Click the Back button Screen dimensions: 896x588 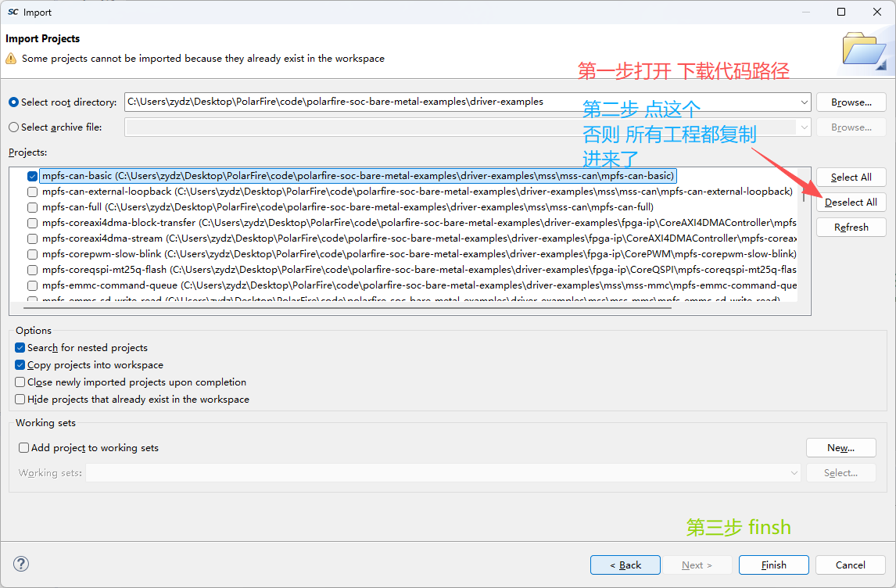[x=625, y=565]
